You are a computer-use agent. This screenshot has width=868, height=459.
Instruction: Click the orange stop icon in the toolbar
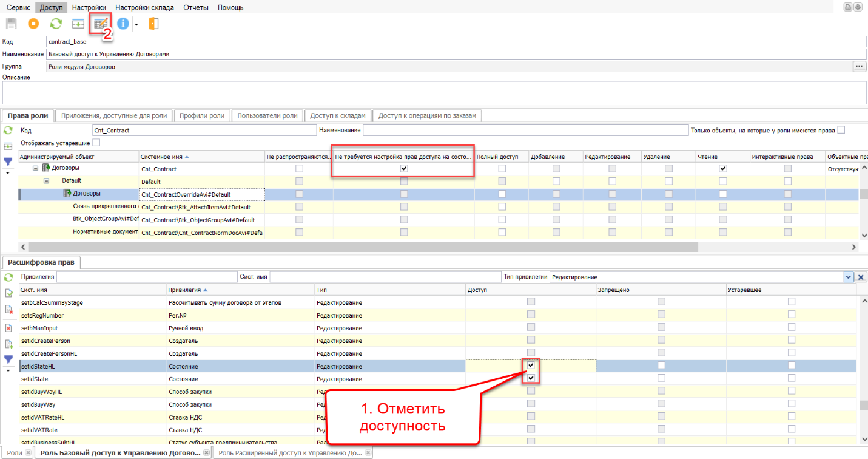[x=33, y=24]
